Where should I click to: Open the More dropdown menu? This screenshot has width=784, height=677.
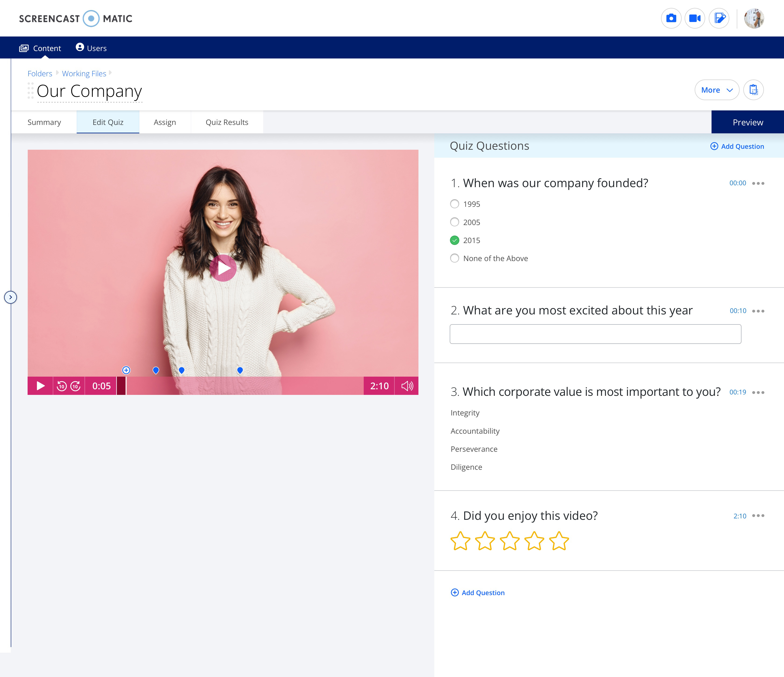tap(717, 90)
